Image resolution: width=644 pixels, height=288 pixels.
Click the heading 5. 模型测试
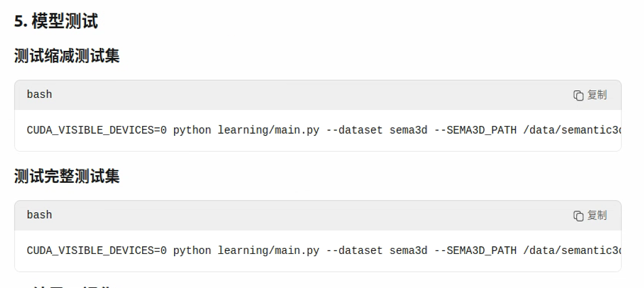click(x=56, y=21)
